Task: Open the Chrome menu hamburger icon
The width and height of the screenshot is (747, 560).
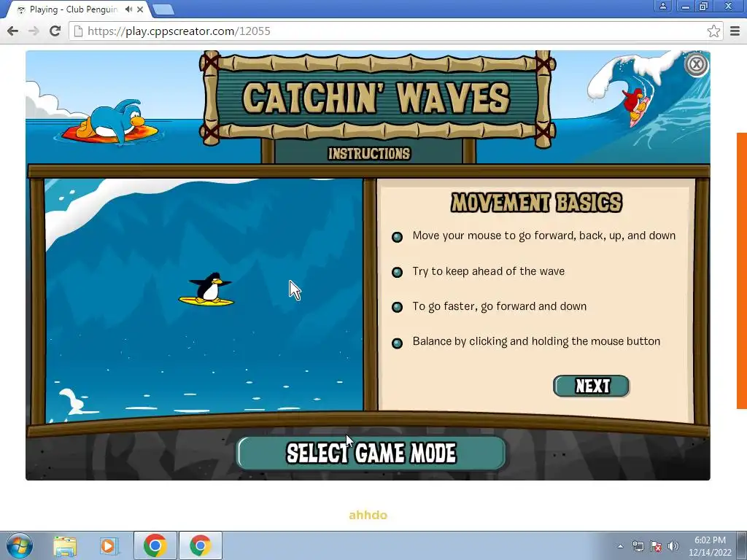Action: 735,31
